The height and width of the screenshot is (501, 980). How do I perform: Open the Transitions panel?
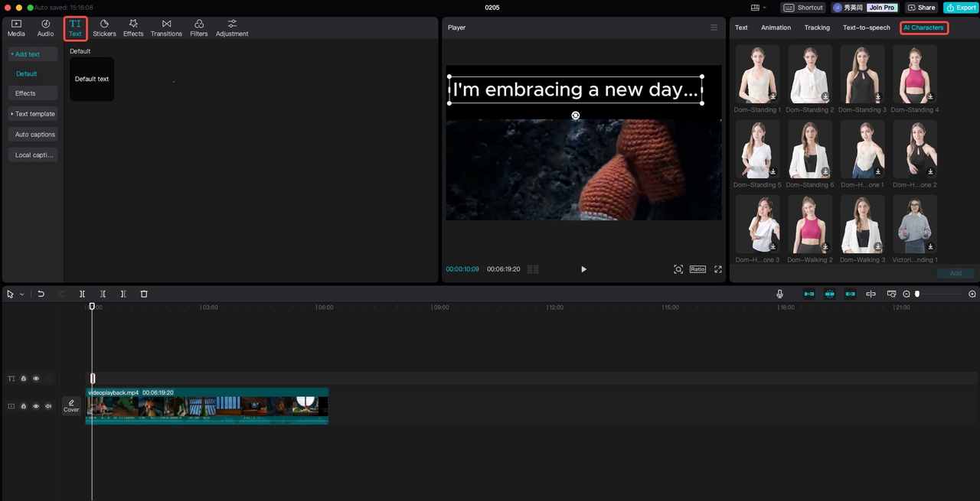tap(166, 28)
